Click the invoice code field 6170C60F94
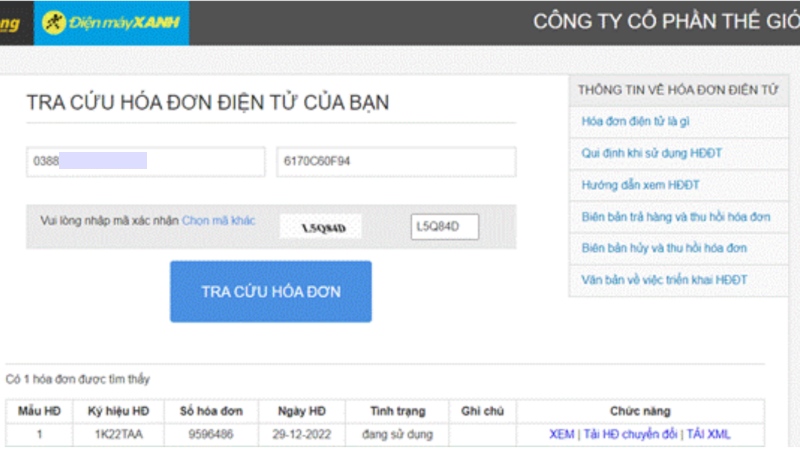The image size is (800, 450). point(396,161)
